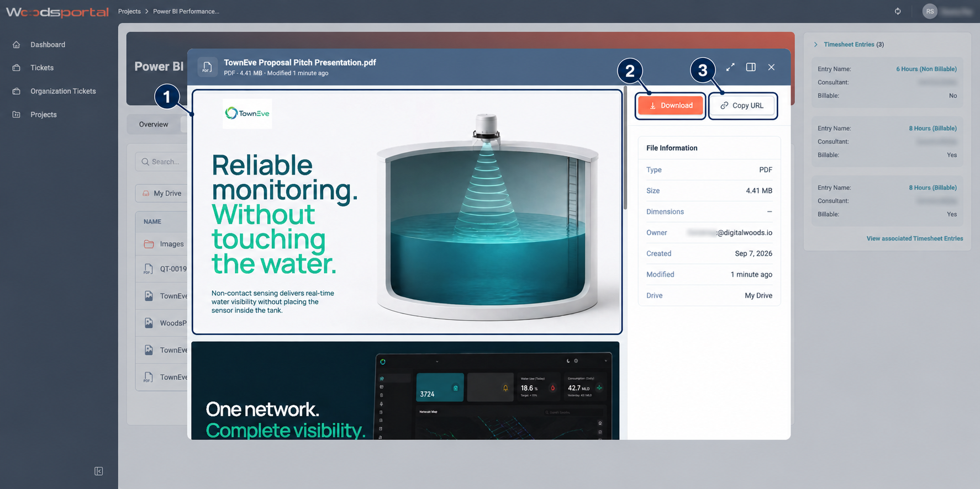Viewport: 980px width, 489px height.
Task: Click the Woodsportal logo in the header
Action: click(x=57, y=12)
